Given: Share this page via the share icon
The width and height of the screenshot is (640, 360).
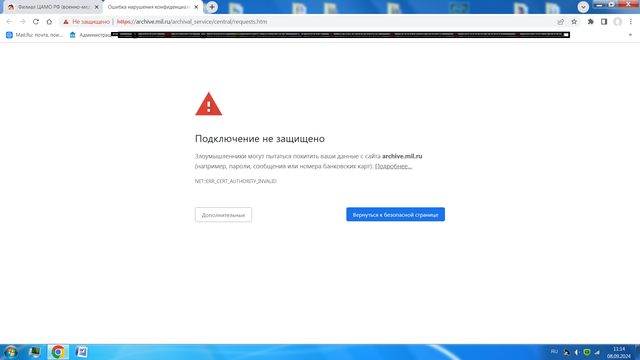Looking at the screenshot, I should (x=560, y=22).
